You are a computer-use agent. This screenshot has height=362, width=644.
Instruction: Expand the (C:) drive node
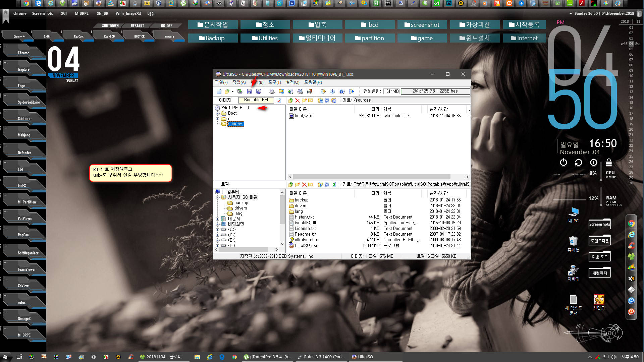217,230
